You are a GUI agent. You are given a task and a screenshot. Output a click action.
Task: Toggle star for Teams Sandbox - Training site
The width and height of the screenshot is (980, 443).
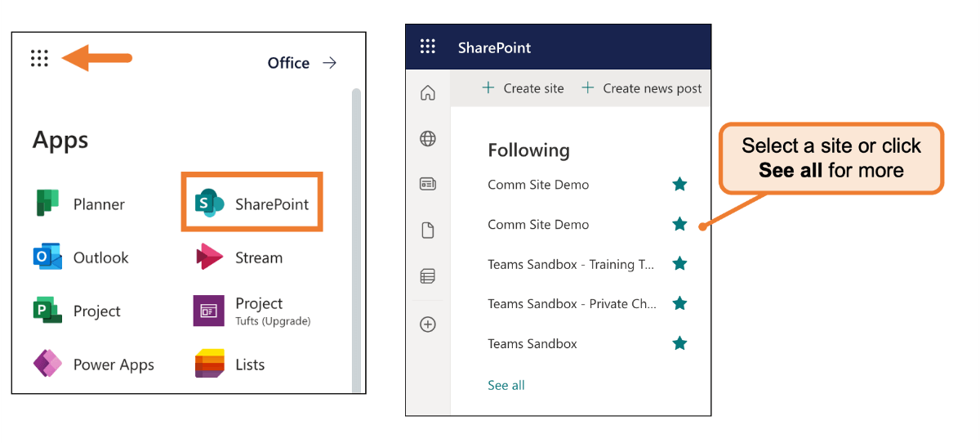pyautogui.click(x=679, y=264)
